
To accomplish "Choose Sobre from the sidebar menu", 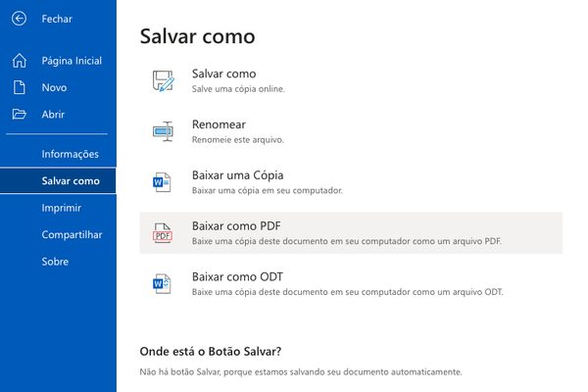I will pos(55,262).
